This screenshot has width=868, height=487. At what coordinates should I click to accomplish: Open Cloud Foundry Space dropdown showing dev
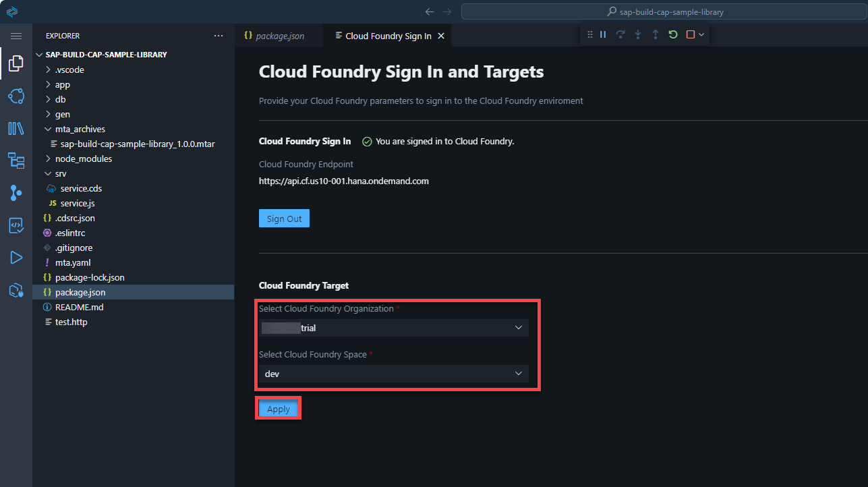[x=394, y=374]
